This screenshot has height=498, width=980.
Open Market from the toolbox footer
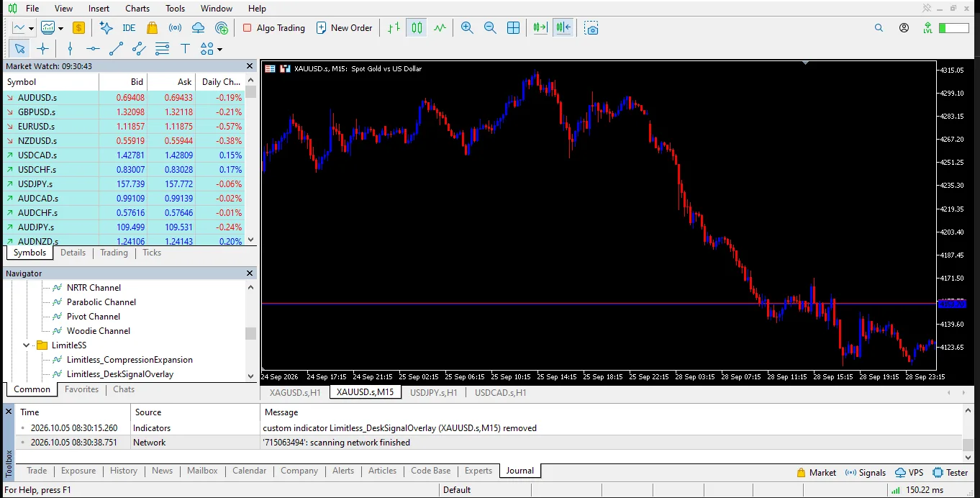coord(816,473)
